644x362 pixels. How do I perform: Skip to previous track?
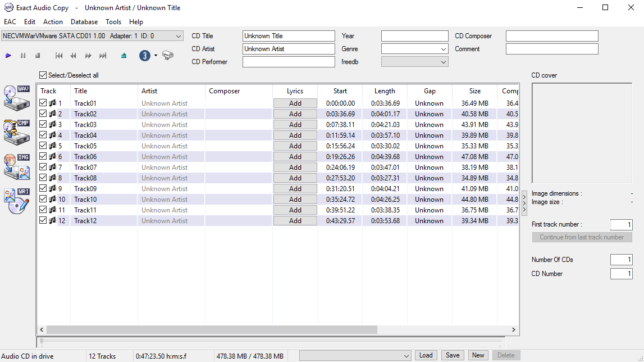click(x=59, y=56)
